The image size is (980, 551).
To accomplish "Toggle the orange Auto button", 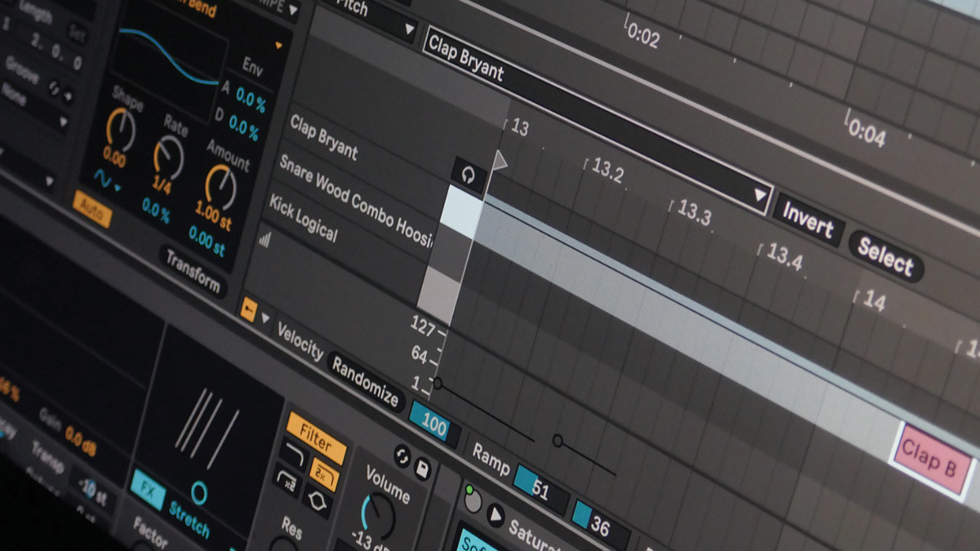I will click(x=92, y=209).
